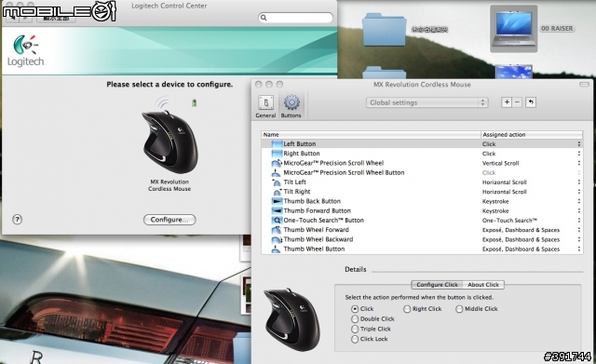Viewport: 596px width, 364px height.
Task: Click the Thumb Back Button icon
Action: tap(277, 201)
